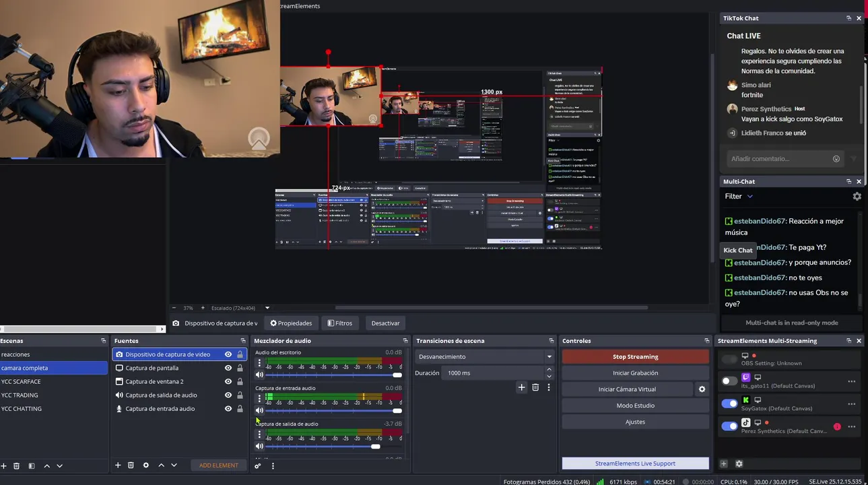Remove selected source with Fuentes trash icon
868x485 pixels.
click(131, 465)
